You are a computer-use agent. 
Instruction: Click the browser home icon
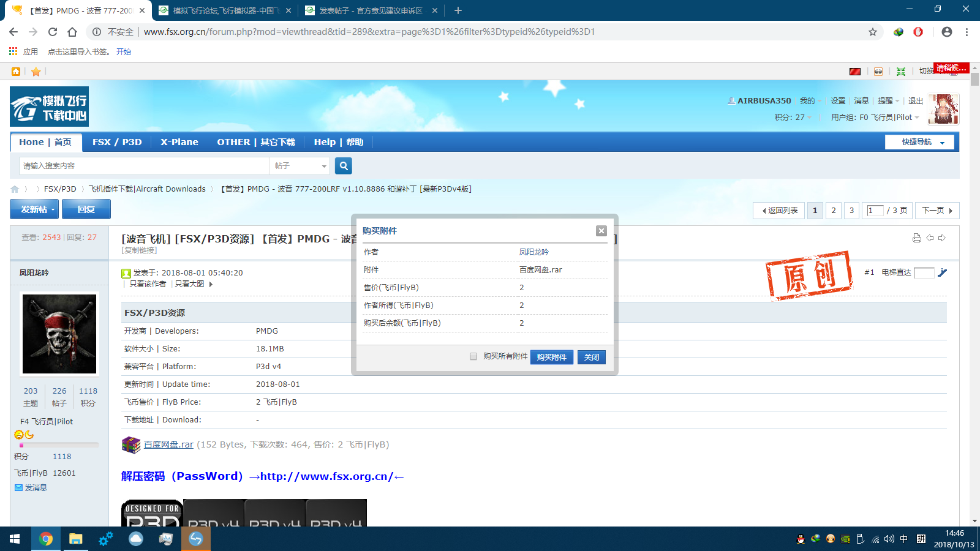[x=72, y=32]
